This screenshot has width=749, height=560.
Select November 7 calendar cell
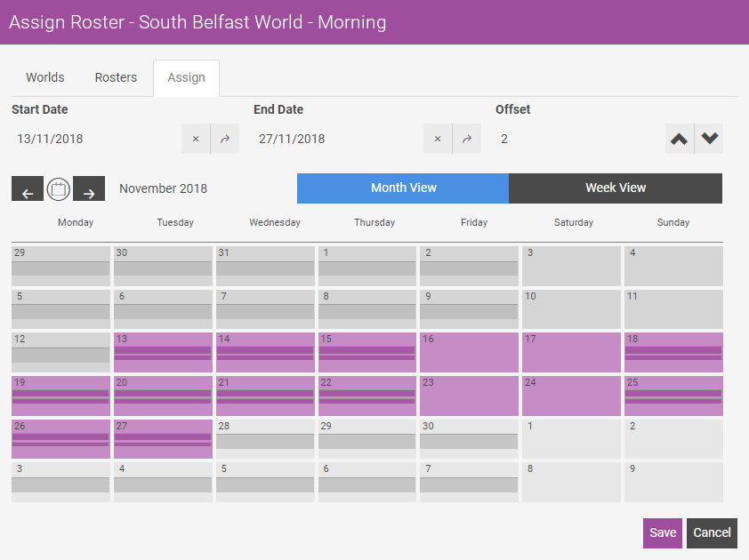click(x=265, y=309)
